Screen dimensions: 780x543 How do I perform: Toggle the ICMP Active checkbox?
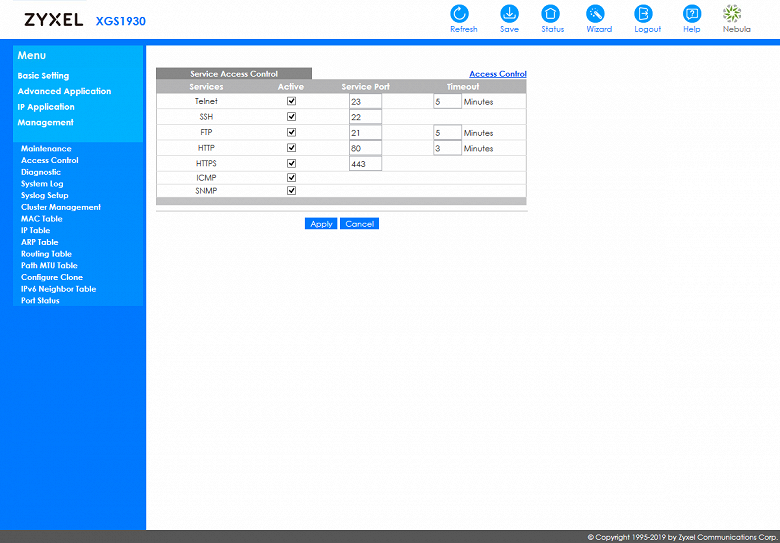(292, 178)
